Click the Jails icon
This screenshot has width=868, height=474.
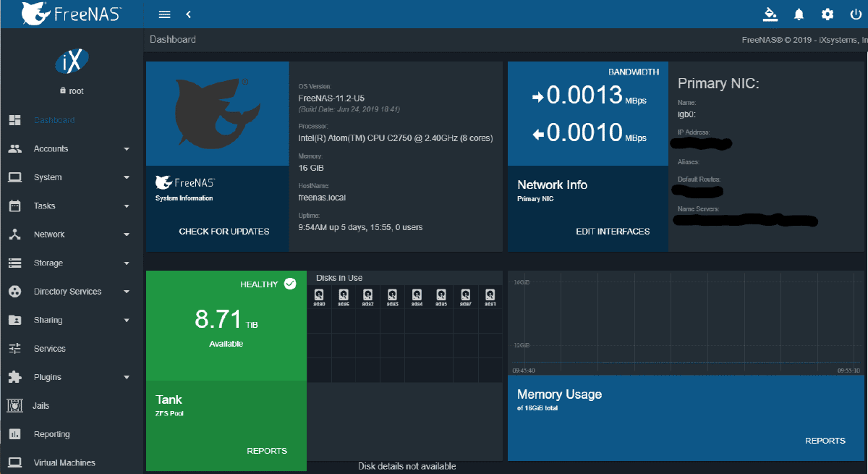16,405
